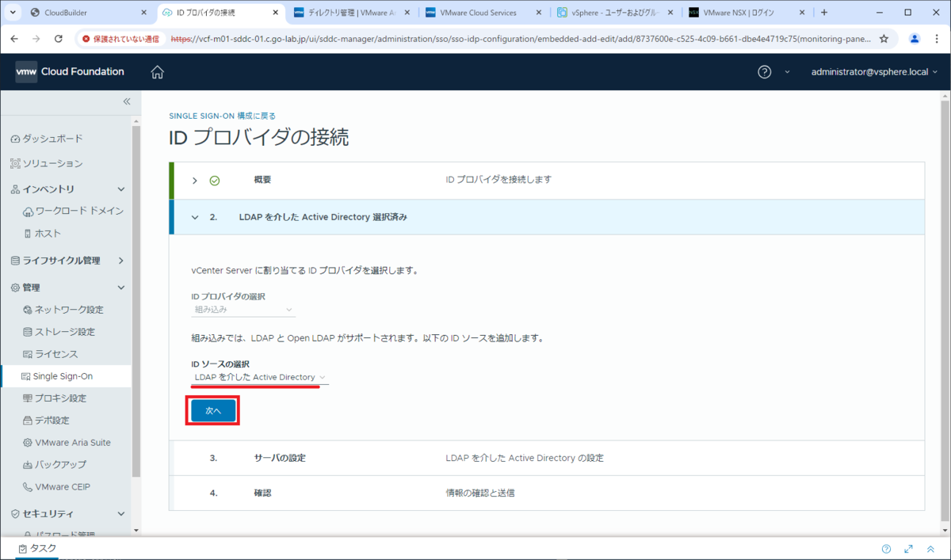Click the Cloud Foundation home icon
Viewport: 951px width, 560px height.
(157, 72)
